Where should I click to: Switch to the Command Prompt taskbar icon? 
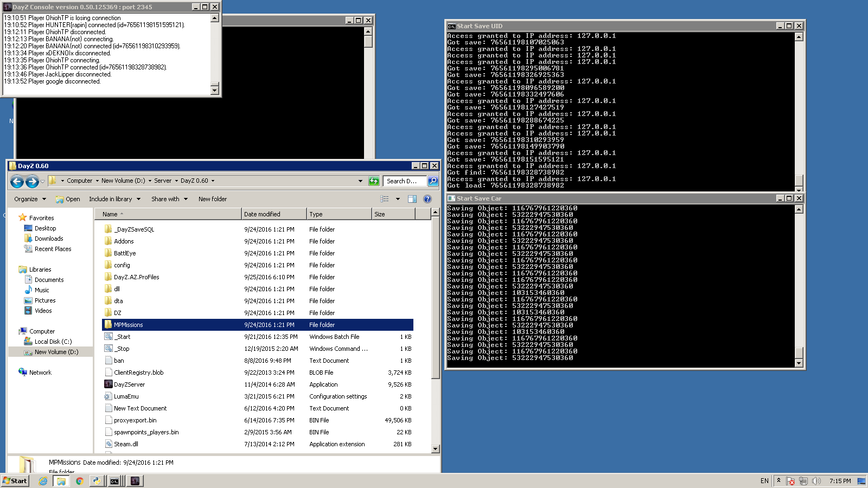[x=114, y=481]
